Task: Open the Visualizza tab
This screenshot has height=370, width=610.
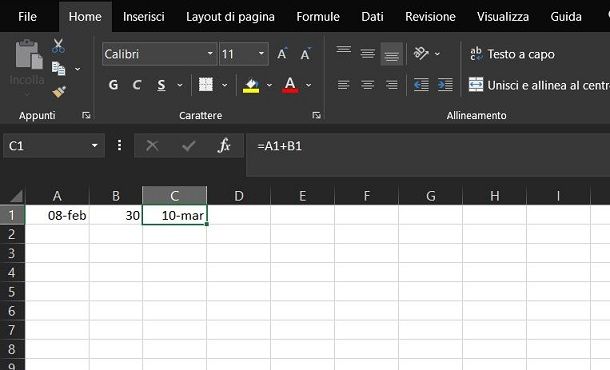Action: [503, 17]
